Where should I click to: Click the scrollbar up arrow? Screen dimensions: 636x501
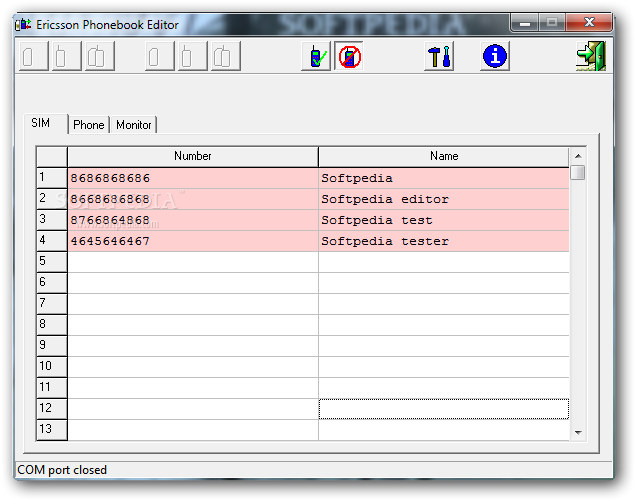pyautogui.click(x=578, y=156)
